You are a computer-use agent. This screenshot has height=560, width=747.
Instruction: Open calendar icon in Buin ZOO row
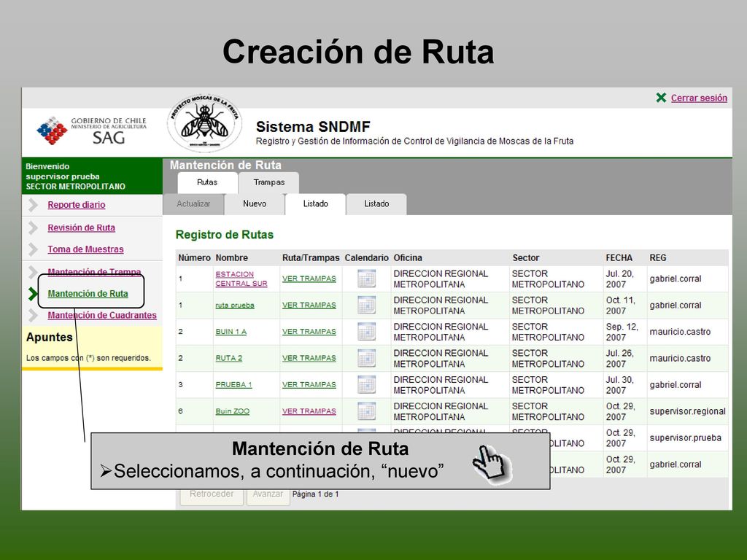point(366,411)
